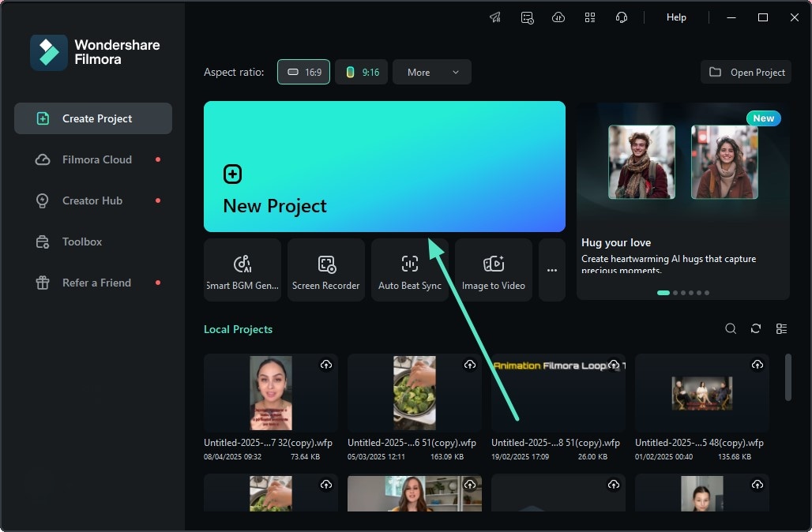Open project Untitled-2025-...7 32(copy).wfp thumbnail

coord(271,393)
